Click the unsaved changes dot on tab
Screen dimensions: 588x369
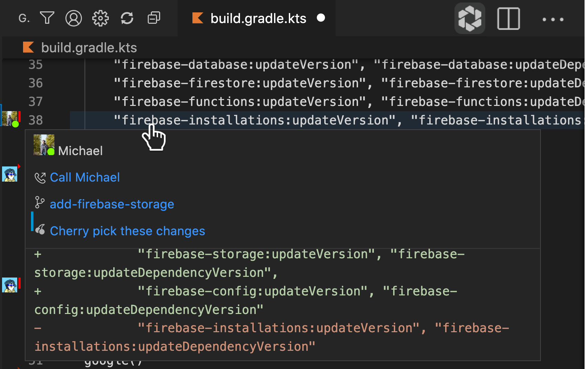click(x=321, y=18)
